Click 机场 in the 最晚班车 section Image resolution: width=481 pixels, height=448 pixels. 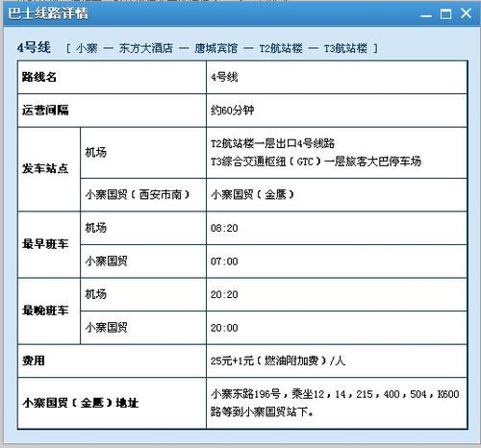click(x=95, y=294)
